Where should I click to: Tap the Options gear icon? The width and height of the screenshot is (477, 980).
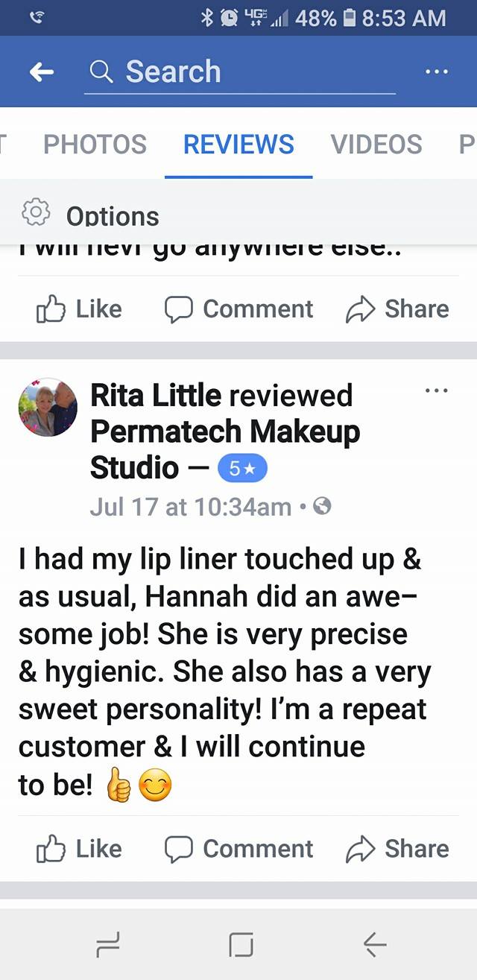[35, 214]
